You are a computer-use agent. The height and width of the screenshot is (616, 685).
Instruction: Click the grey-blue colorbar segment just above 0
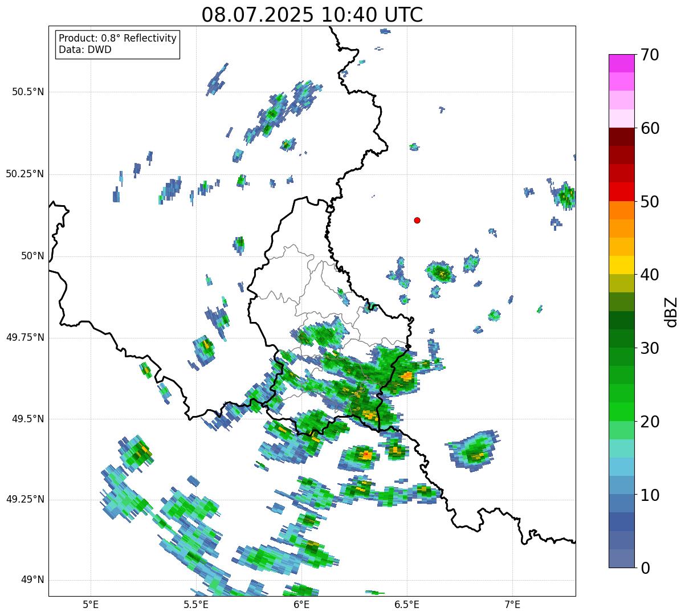[621, 558]
